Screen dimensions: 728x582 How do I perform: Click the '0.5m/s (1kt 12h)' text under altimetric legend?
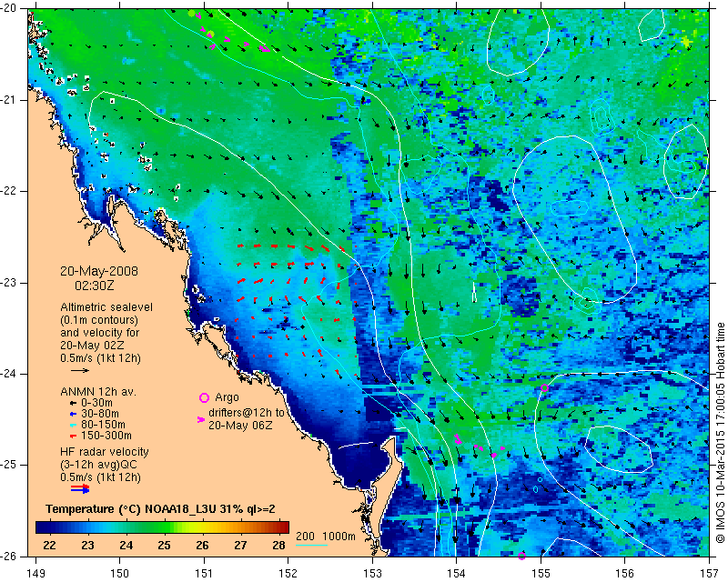100,357
